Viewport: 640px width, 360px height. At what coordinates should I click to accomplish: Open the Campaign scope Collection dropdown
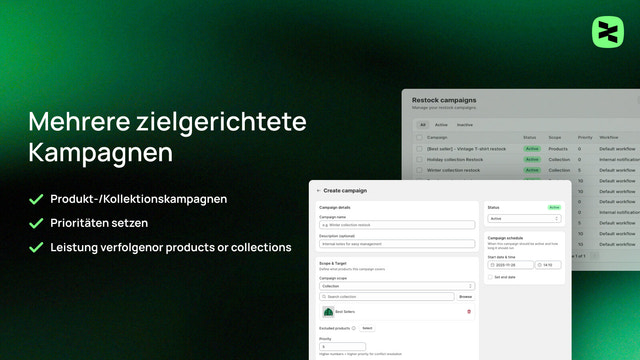[397, 286]
